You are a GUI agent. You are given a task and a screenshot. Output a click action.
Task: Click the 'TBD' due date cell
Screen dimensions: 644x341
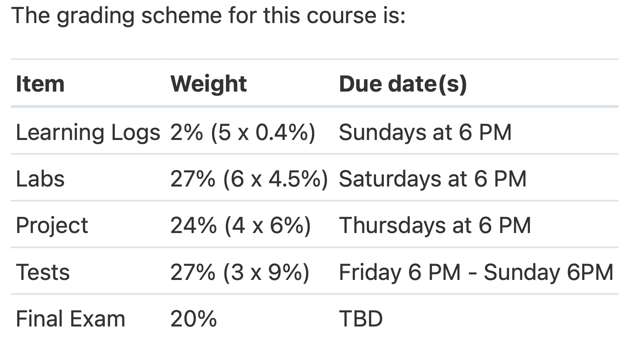pyautogui.click(x=361, y=319)
